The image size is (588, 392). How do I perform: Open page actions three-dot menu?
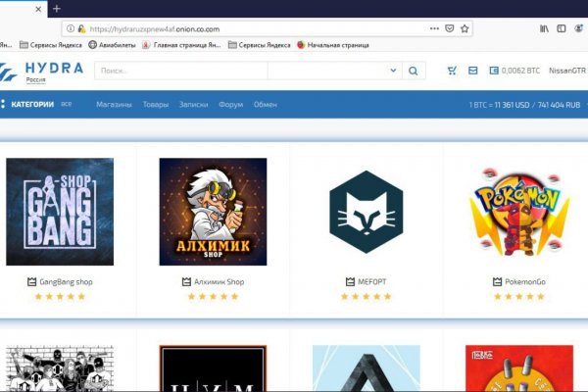pos(434,28)
